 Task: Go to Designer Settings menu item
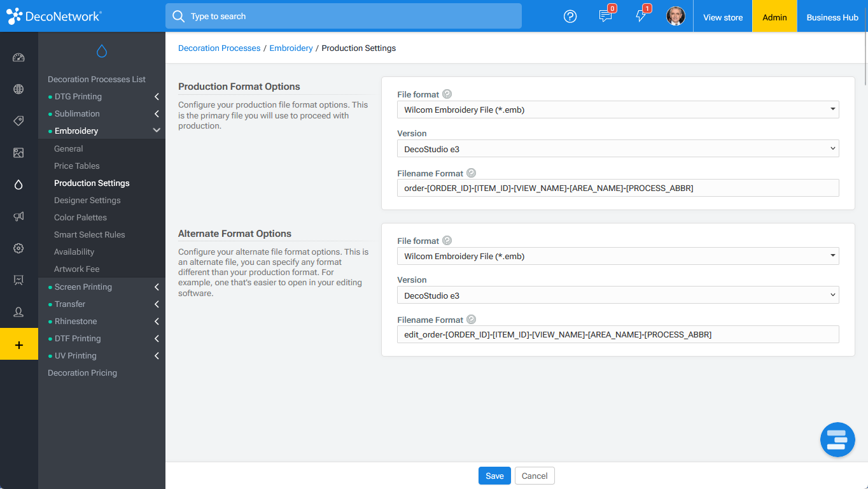point(87,200)
